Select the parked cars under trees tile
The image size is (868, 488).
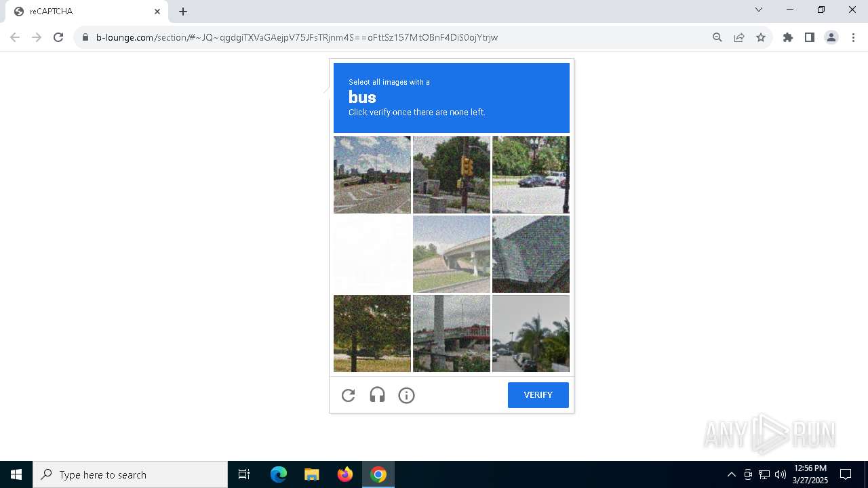point(531,175)
